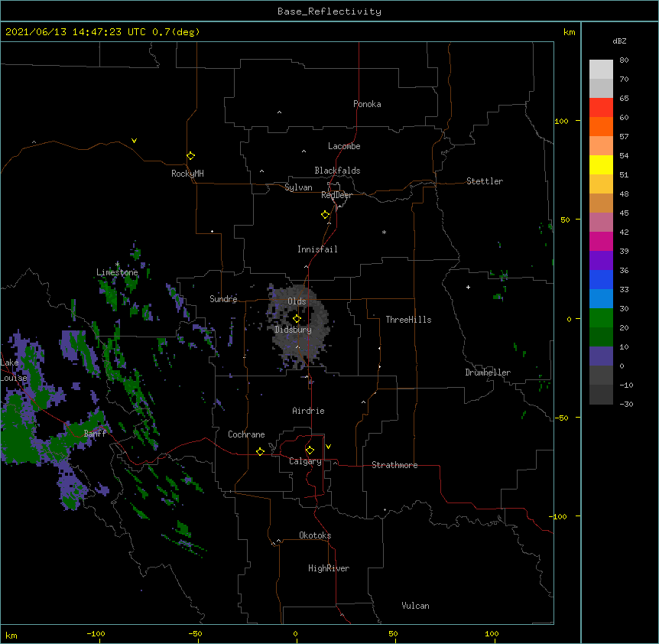
Task: Click the 33 dBZ light blue legend swatch
Action: pos(601,298)
